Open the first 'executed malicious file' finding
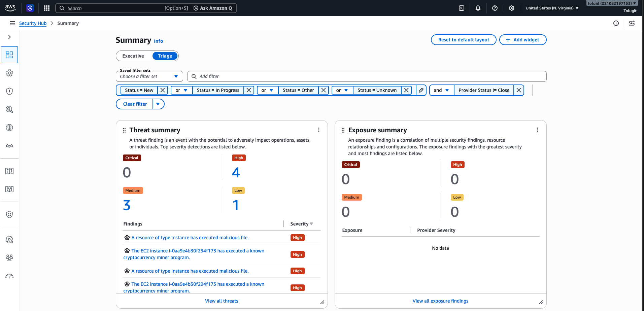 pyautogui.click(x=190, y=238)
